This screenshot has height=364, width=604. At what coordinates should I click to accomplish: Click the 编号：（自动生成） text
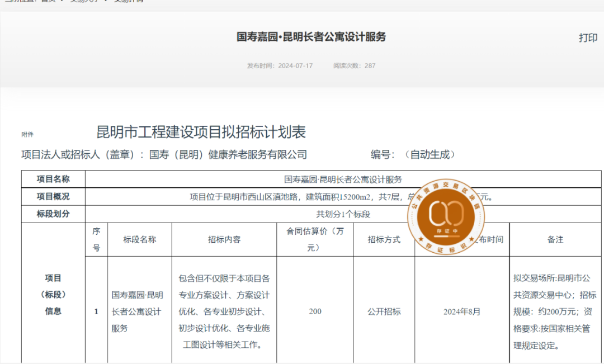[x=413, y=155]
